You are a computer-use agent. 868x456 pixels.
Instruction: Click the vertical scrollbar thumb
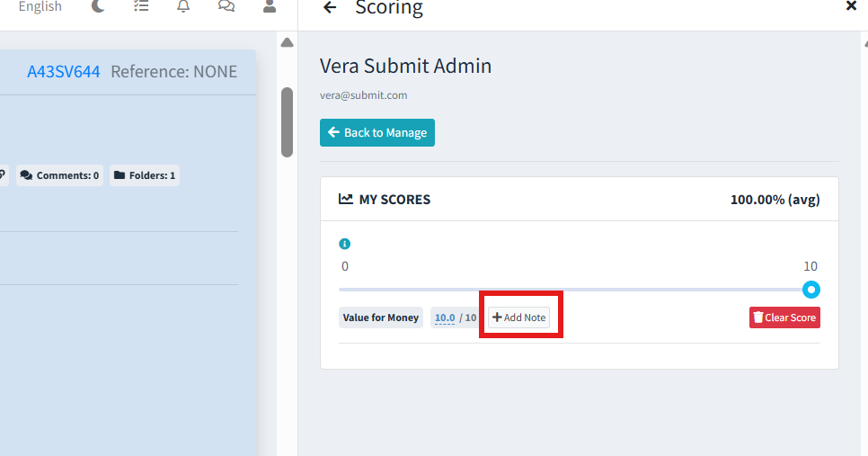point(287,121)
